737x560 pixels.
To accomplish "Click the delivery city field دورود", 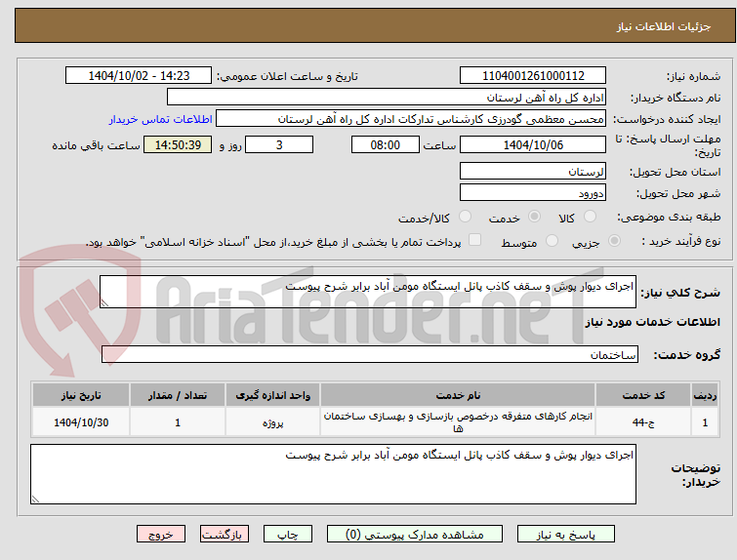I will click(533, 192).
